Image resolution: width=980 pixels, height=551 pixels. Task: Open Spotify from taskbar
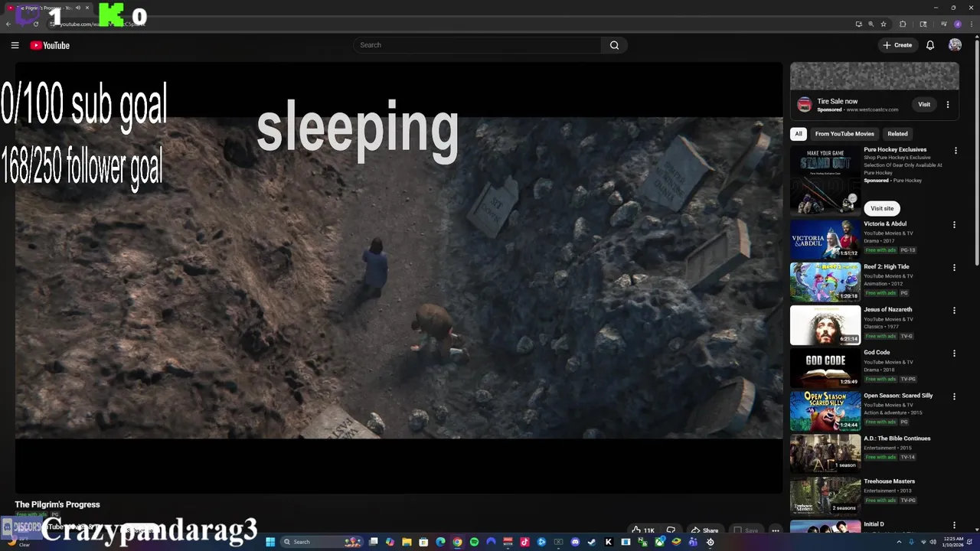[474, 542]
